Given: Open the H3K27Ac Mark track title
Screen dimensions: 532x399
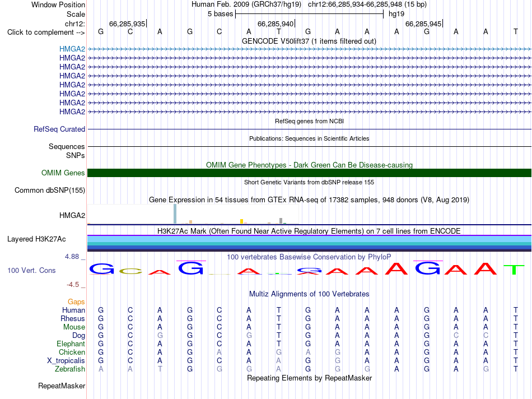Looking at the screenshot, I should click(309, 231).
